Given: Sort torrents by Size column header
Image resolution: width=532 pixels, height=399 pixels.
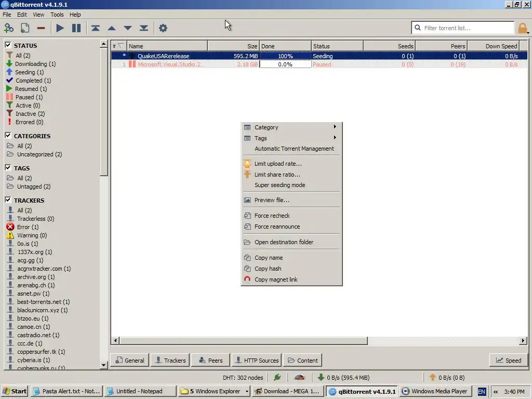Looking at the screenshot, I should point(233,46).
